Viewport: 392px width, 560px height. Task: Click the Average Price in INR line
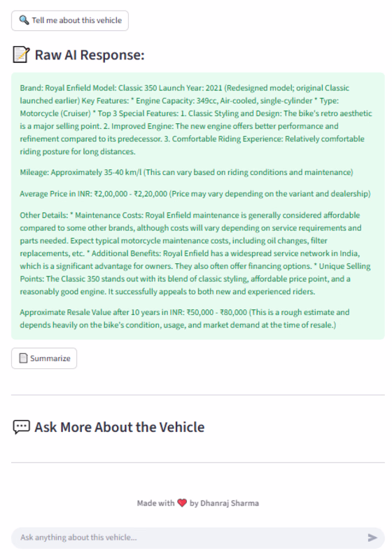click(x=195, y=194)
